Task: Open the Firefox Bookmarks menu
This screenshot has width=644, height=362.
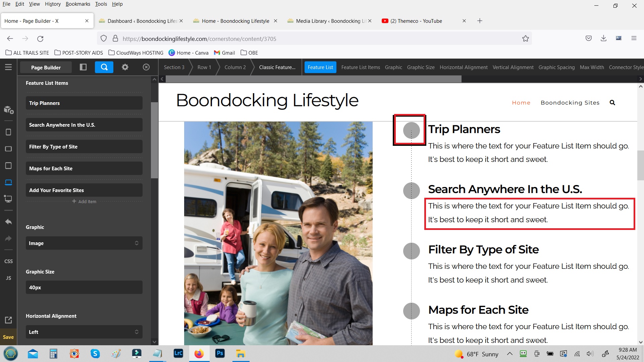Action: [78, 4]
